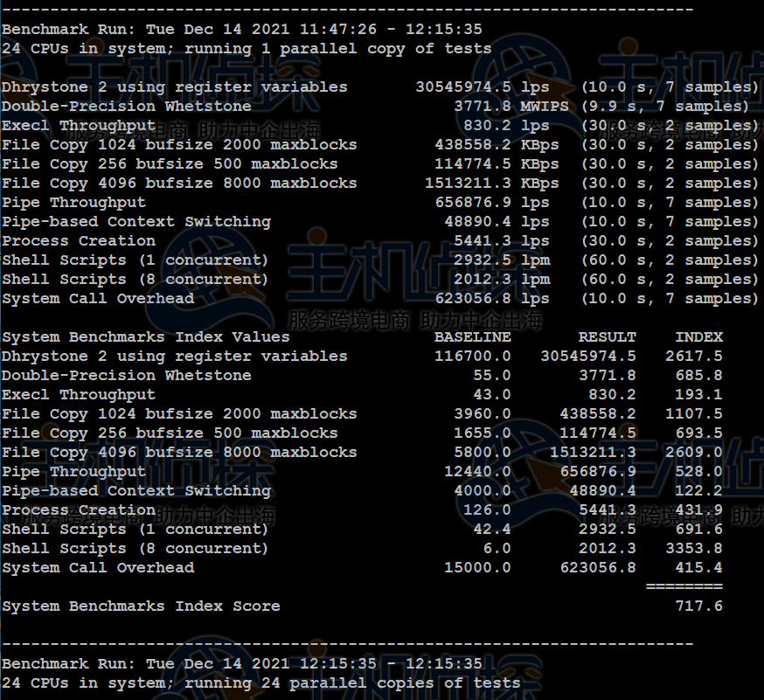This screenshot has width=764, height=700.
Task: Click the equals-sign divider above the score
Action: [684, 586]
